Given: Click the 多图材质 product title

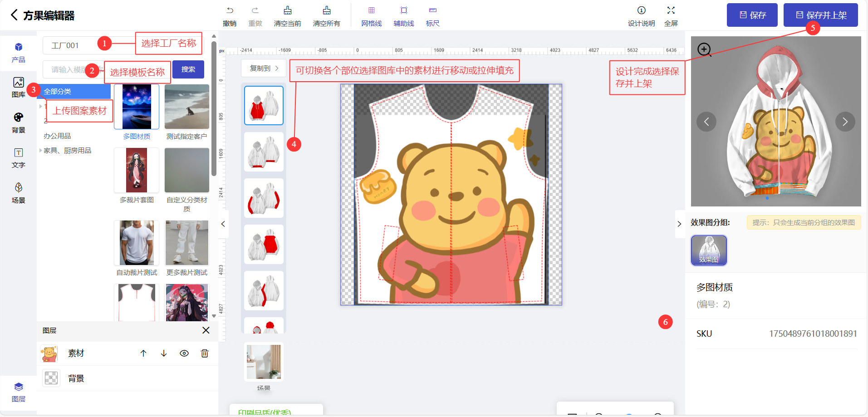Looking at the screenshot, I should click(x=715, y=287).
